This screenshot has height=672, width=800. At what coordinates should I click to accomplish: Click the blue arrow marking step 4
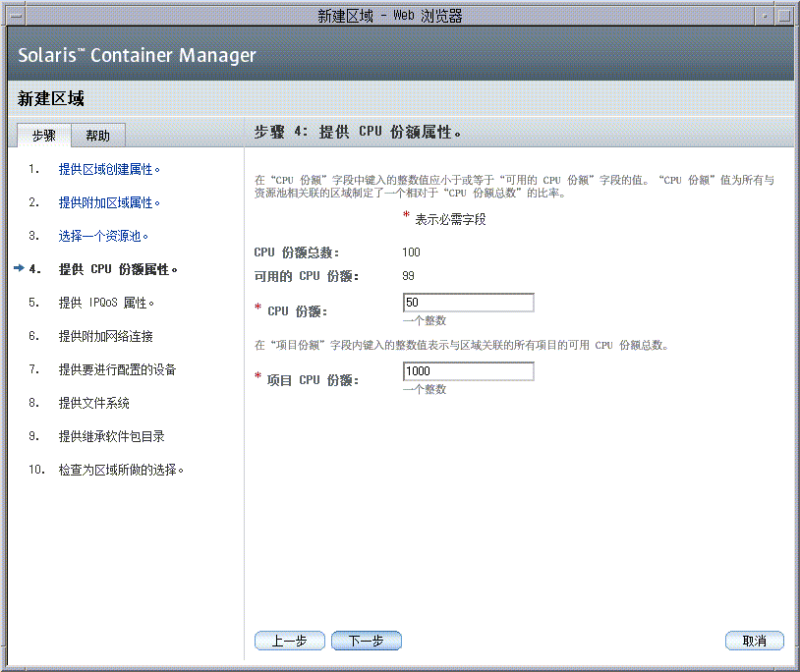click(x=20, y=268)
